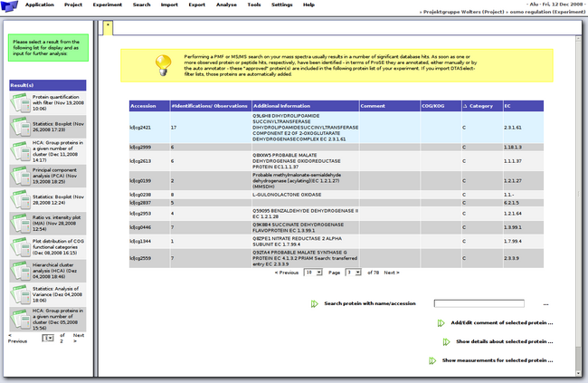Select table row with accession lcl|cg2837

337,203
